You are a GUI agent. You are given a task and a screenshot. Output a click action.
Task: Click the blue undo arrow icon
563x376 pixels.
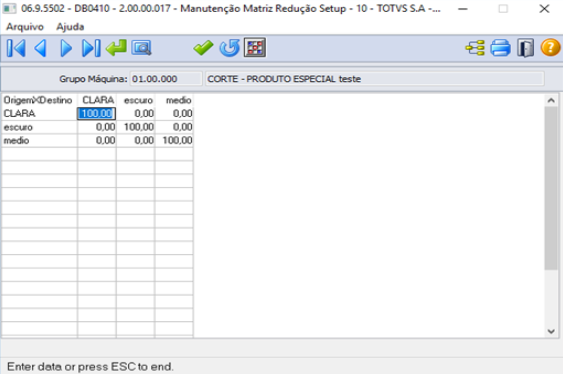coord(229,48)
